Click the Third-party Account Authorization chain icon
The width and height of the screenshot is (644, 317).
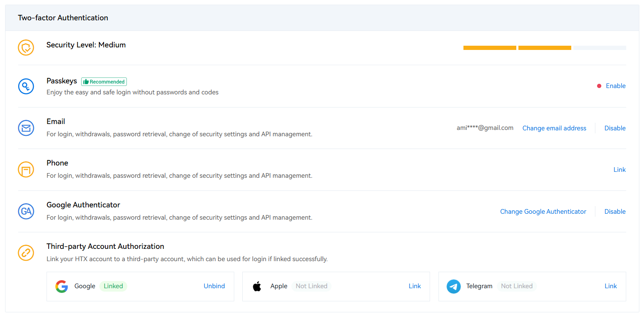pyautogui.click(x=26, y=253)
